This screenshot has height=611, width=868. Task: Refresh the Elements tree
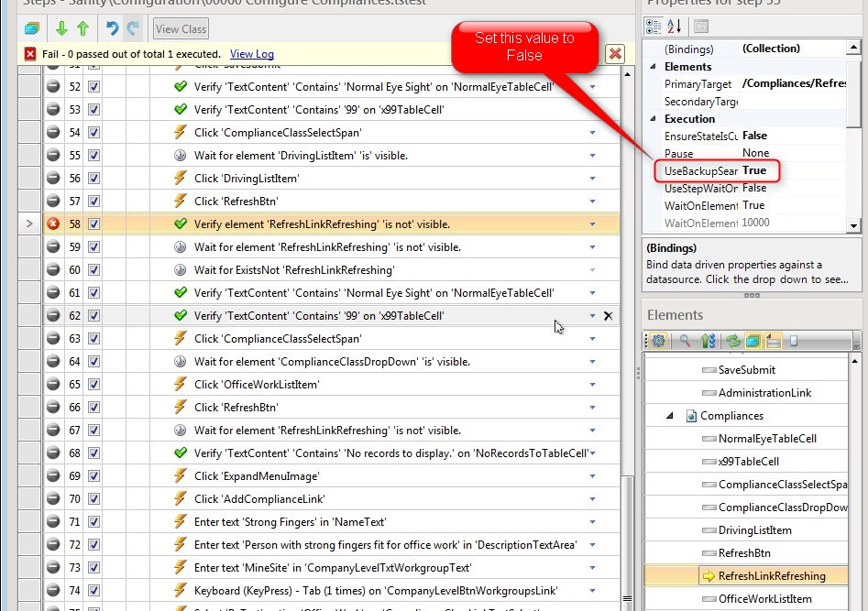(x=732, y=341)
